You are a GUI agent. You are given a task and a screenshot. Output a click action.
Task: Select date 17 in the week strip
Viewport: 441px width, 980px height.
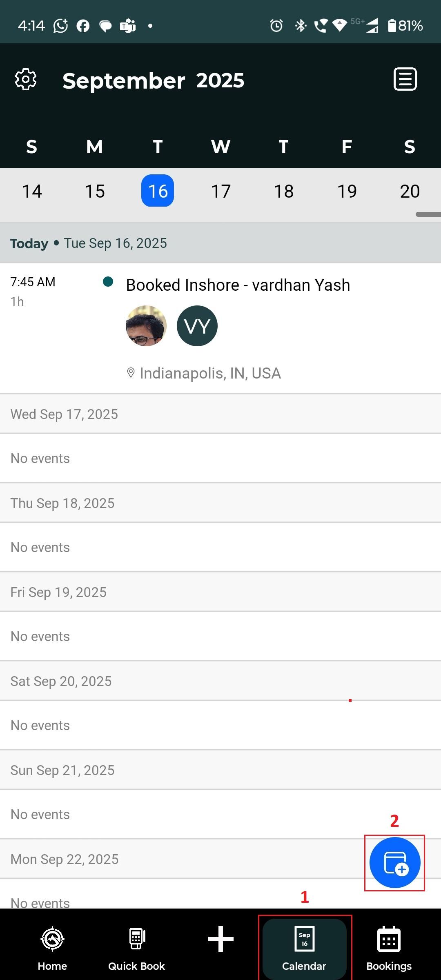point(221,191)
